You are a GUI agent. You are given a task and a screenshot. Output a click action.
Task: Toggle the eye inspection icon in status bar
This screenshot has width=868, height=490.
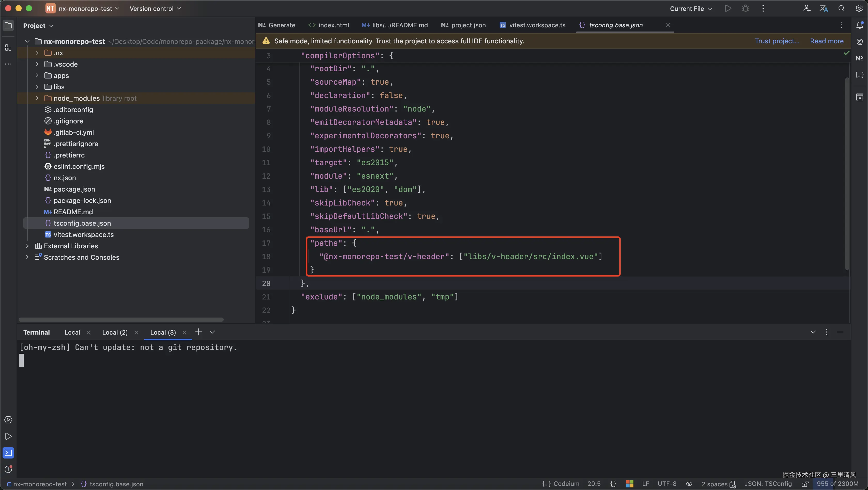[689, 484]
